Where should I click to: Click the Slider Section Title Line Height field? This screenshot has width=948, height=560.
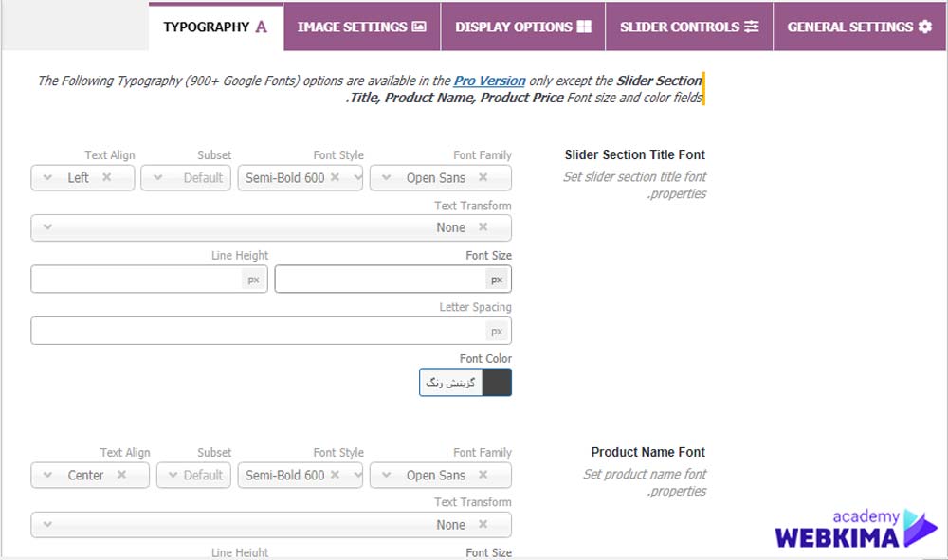click(149, 280)
